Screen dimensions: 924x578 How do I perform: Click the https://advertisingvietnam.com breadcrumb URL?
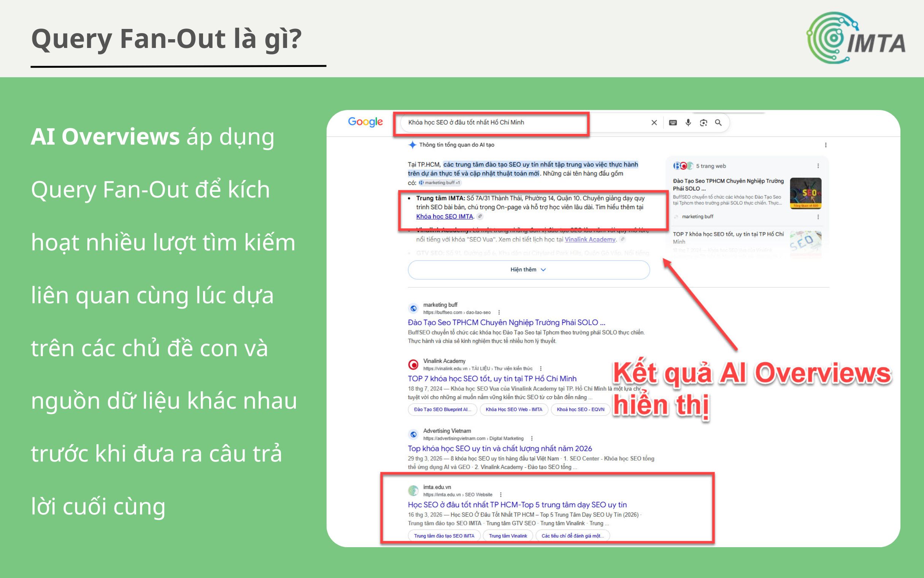473,438
